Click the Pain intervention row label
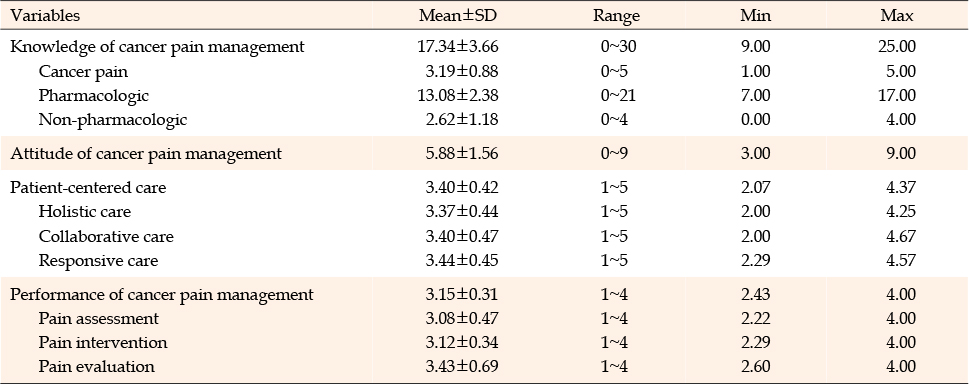Image resolution: width=969 pixels, height=387 pixels. [103, 342]
